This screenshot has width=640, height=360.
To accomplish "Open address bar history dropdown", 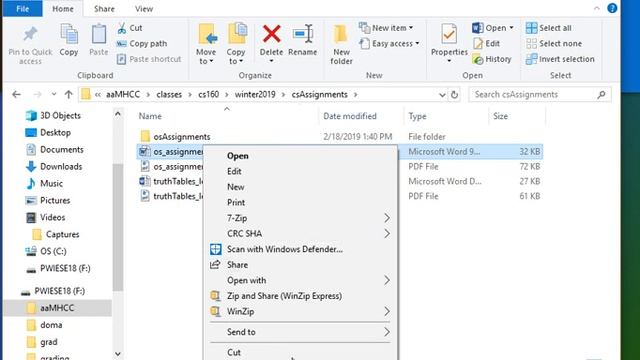I will [442, 95].
